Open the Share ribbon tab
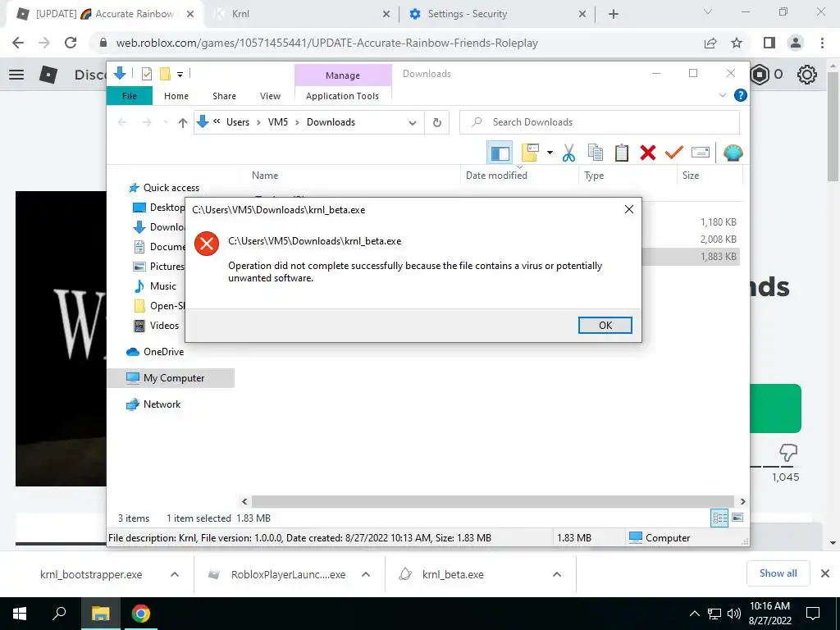Image resolution: width=840 pixels, height=630 pixels. [x=224, y=96]
